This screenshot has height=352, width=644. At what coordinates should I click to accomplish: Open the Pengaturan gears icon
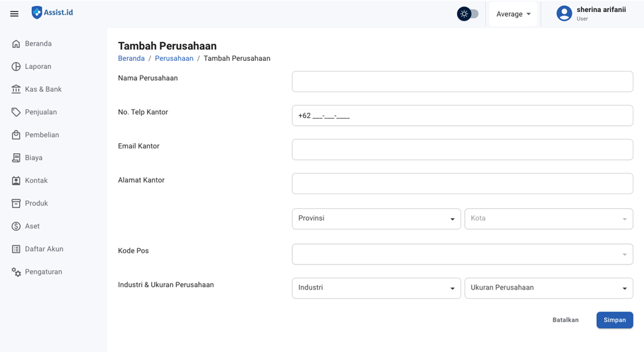point(16,272)
